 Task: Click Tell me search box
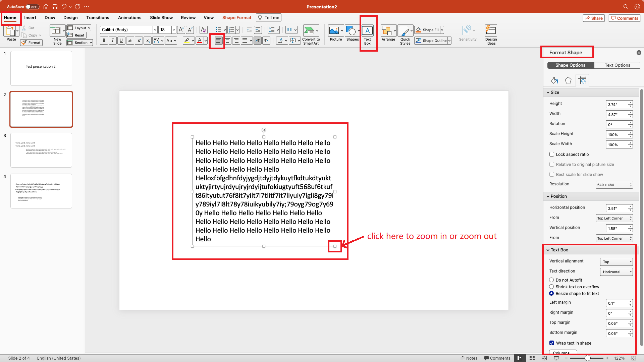[269, 17]
